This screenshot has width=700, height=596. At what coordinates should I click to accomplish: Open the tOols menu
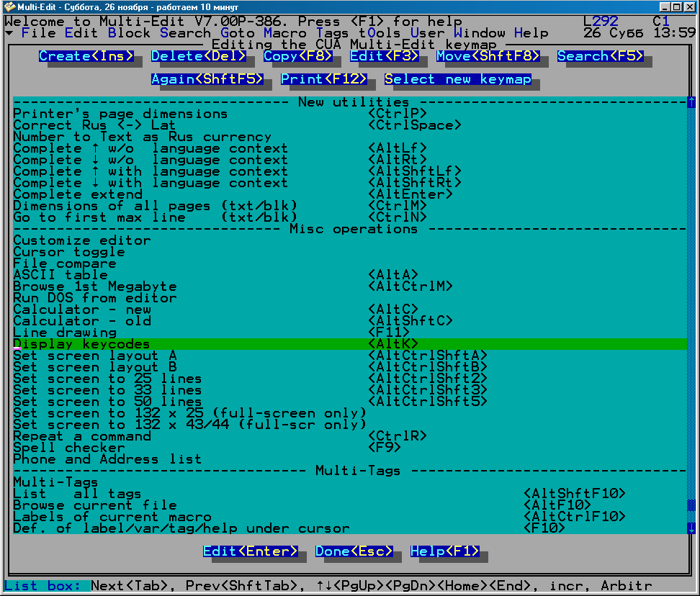[380, 33]
